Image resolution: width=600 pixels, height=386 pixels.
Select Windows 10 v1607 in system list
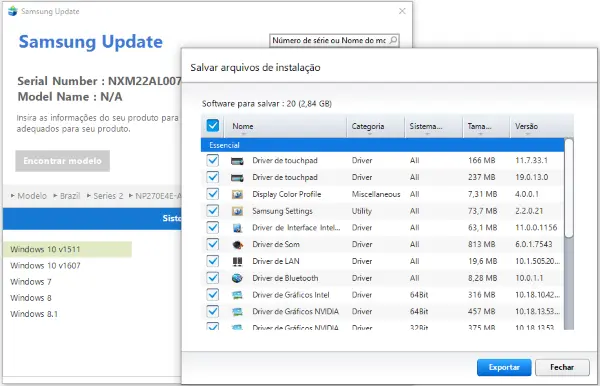pos(46,265)
